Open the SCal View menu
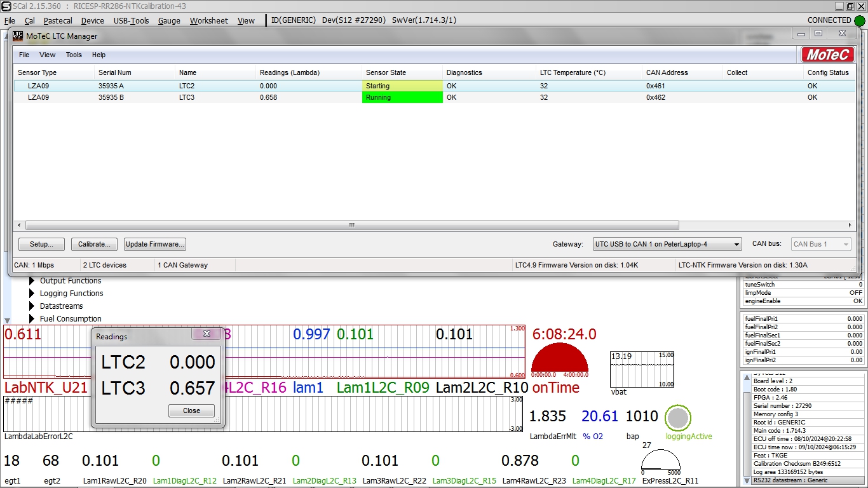Viewport: 868px width, 488px height. [x=246, y=20]
